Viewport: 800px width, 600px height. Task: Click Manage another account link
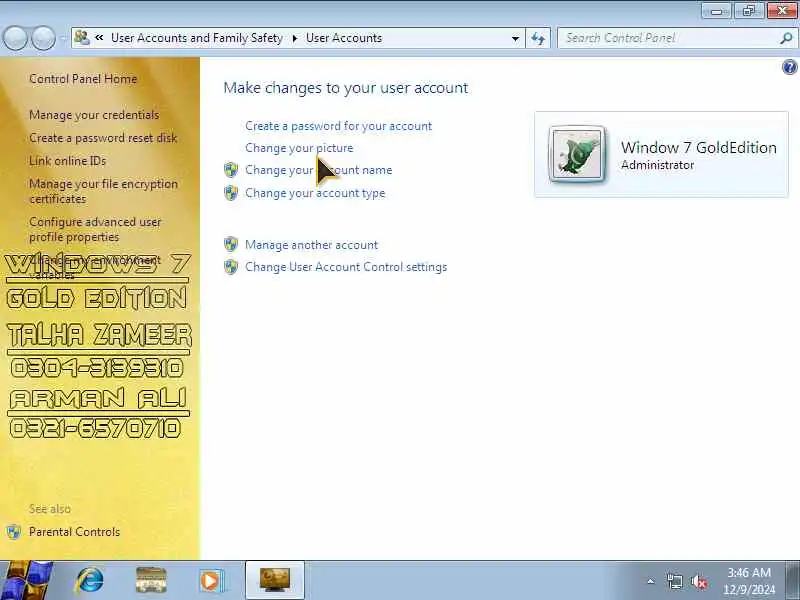coord(311,245)
